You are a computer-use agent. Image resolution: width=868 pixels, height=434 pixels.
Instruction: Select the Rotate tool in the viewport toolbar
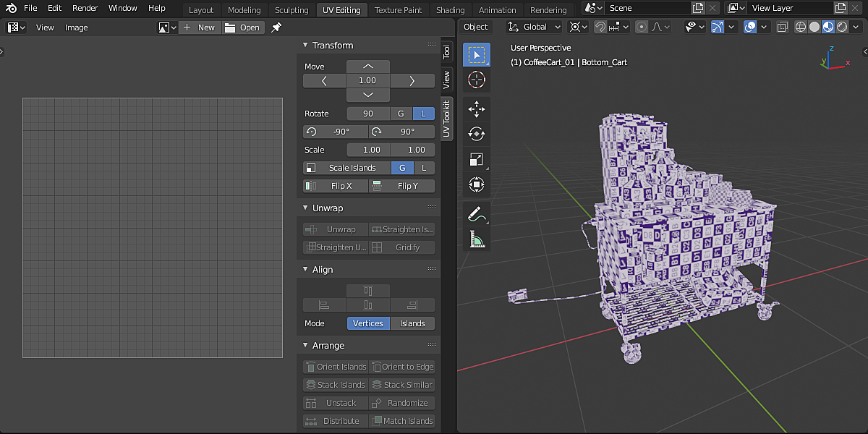coord(476,133)
